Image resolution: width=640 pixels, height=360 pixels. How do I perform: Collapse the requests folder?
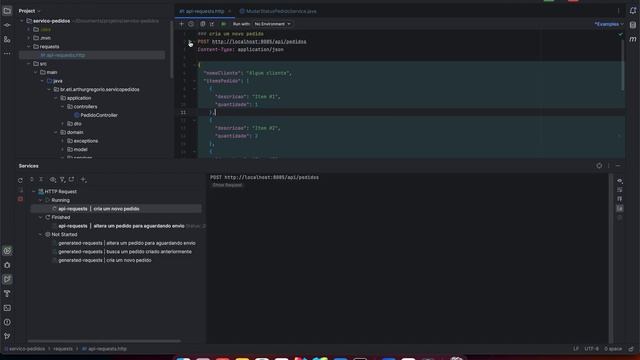point(29,47)
